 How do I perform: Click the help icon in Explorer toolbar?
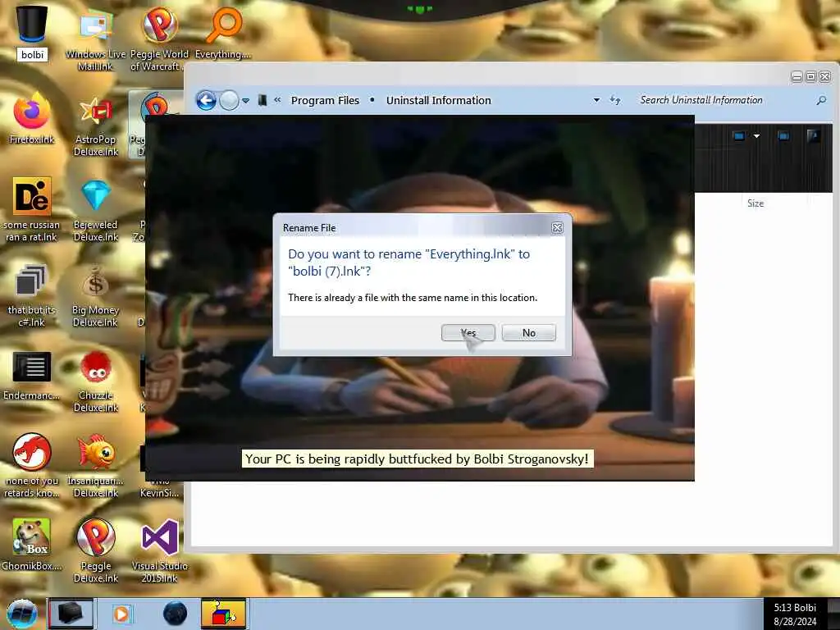[813, 136]
